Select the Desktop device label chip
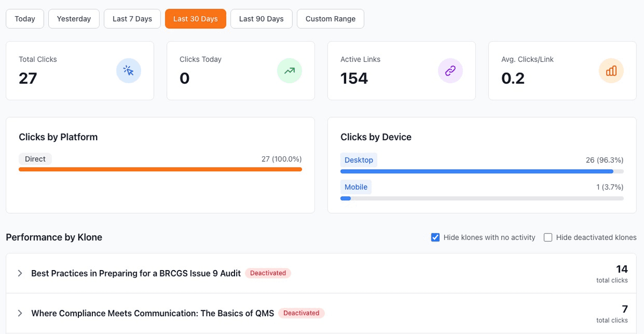 click(x=358, y=159)
